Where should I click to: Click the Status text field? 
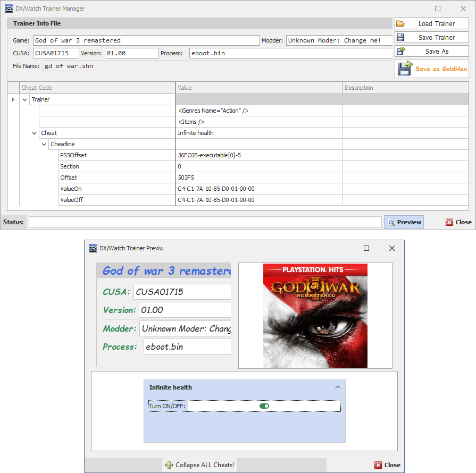(x=205, y=222)
